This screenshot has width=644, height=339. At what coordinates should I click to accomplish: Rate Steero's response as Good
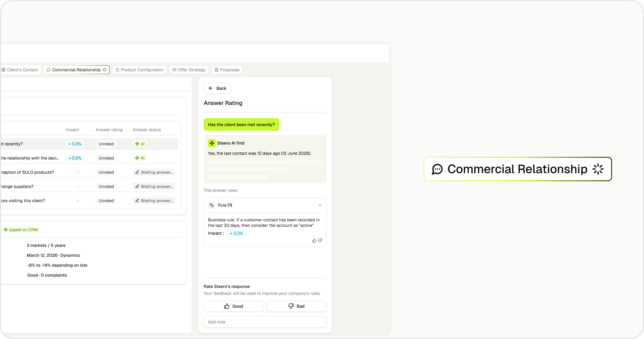233,306
